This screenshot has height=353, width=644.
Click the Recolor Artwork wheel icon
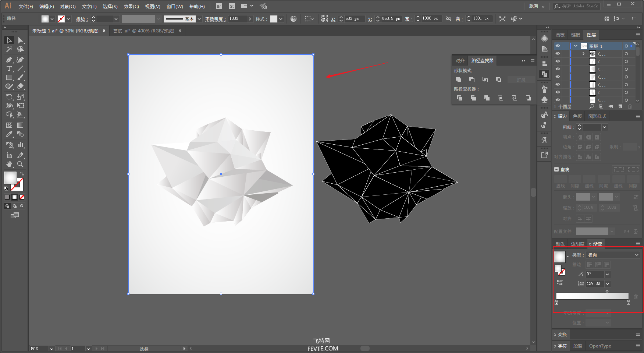point(293,19)
